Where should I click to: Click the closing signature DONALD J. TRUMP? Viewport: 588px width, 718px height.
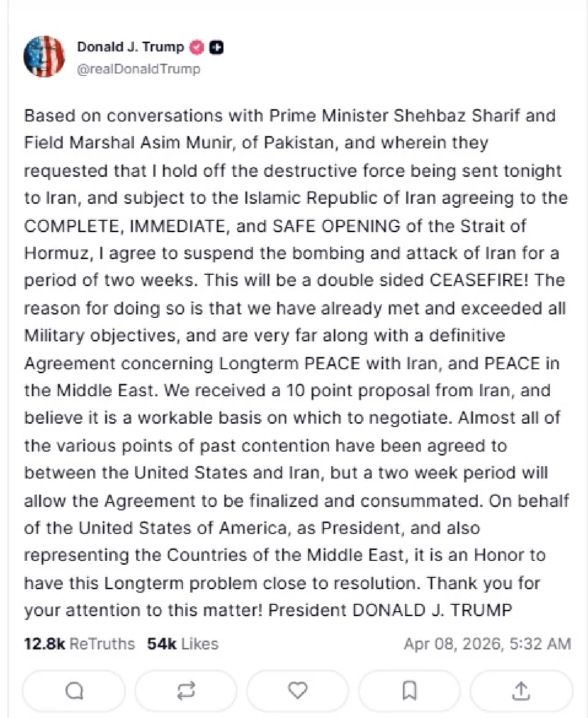click(x=432, y=610)
